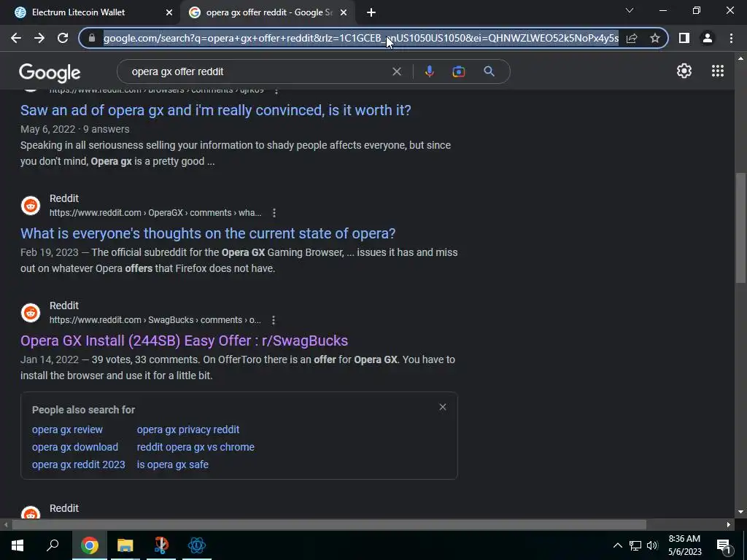Open the taskbar clock showing 8:36 AM
This screenshot has width=747, height=560.
684,545
